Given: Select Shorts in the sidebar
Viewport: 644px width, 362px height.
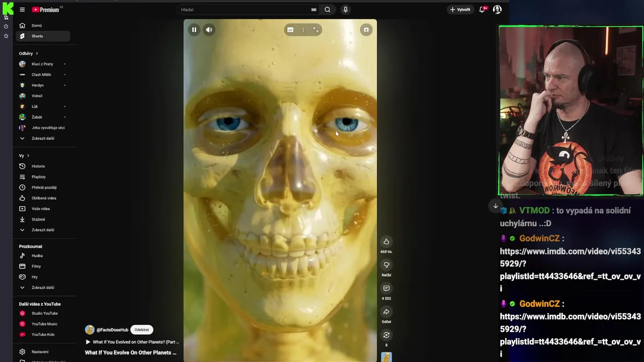Looking at the screenshot, I should [43, 36].
